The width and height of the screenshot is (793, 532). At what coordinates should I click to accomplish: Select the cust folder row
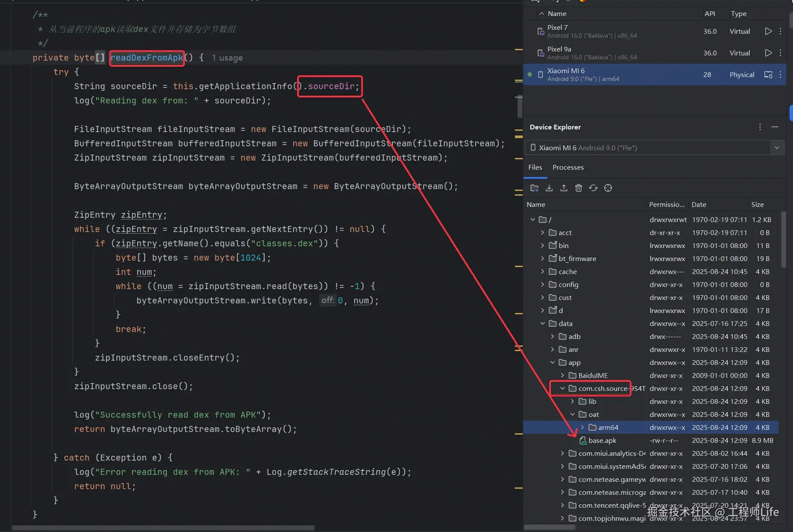tap(651, 297)
